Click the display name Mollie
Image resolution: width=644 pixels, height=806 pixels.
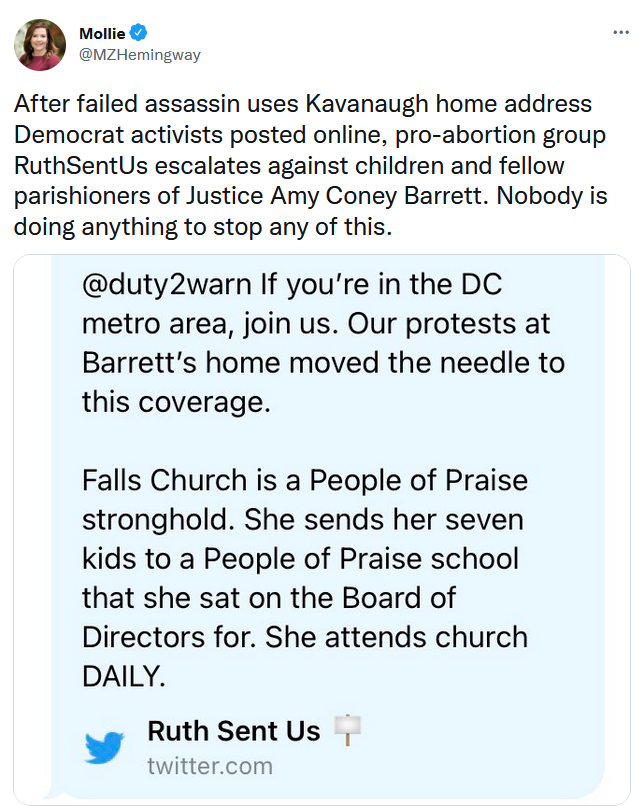click(101, 33)
